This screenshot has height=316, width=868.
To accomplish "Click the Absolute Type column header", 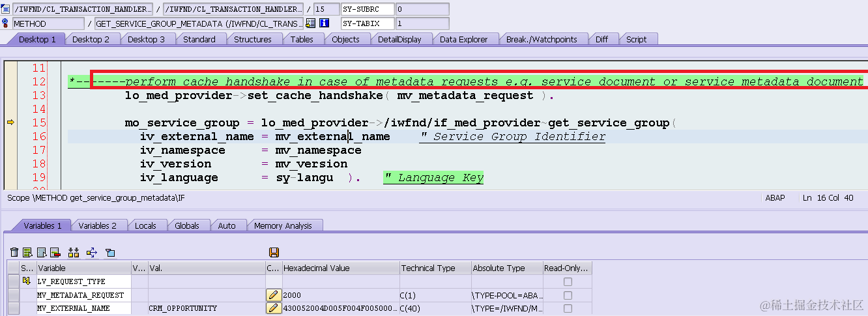I will coord(507,268).
